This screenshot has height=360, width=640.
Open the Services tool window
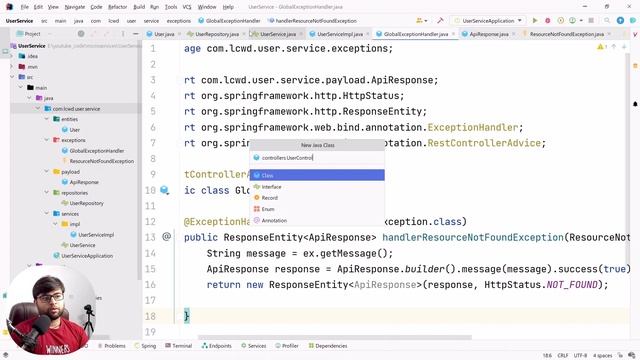pos(253,346)
